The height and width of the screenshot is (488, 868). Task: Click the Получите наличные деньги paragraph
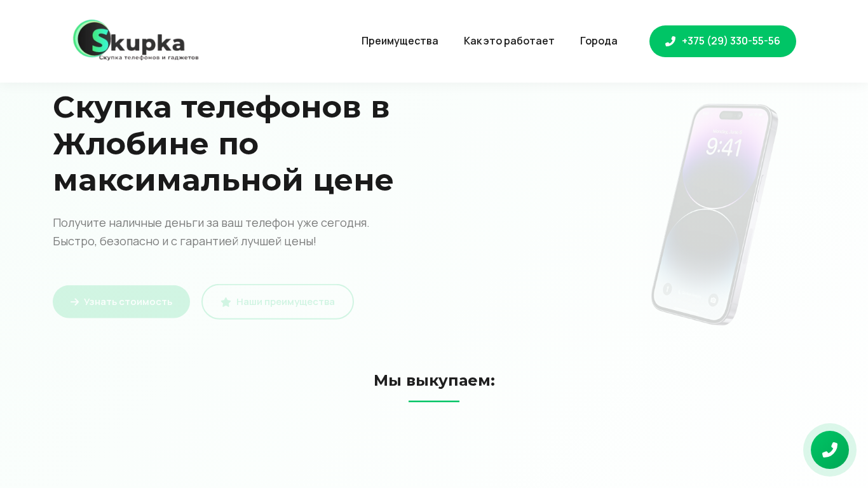tap(211, 232)
